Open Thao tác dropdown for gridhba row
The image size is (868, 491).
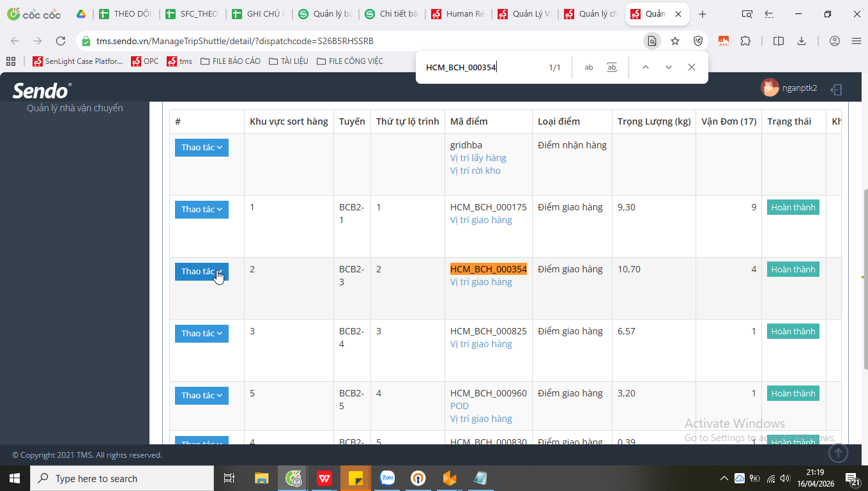coord(202,148)
